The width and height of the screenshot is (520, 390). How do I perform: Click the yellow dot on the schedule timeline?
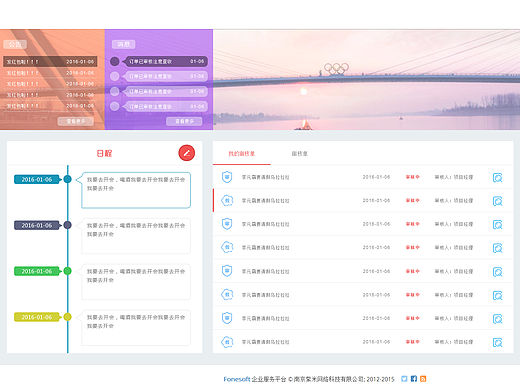tap(68, 317)
